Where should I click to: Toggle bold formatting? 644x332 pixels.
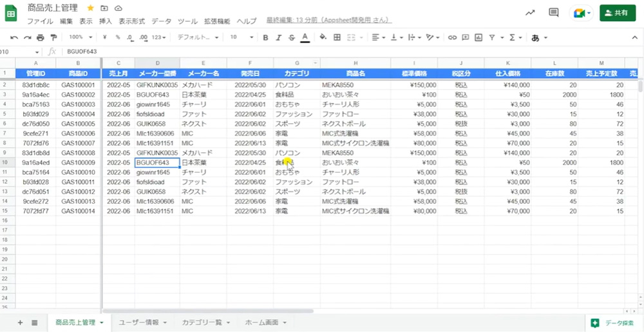pos(265,38)
